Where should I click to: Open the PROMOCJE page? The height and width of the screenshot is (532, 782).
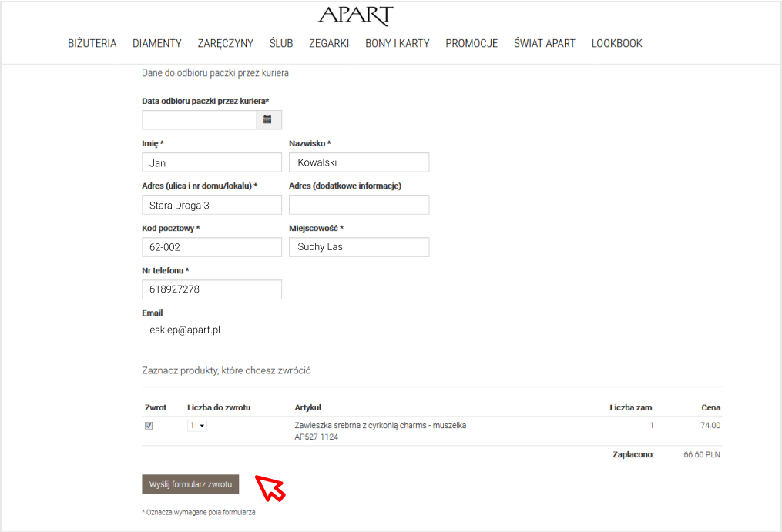coord(472,43)
